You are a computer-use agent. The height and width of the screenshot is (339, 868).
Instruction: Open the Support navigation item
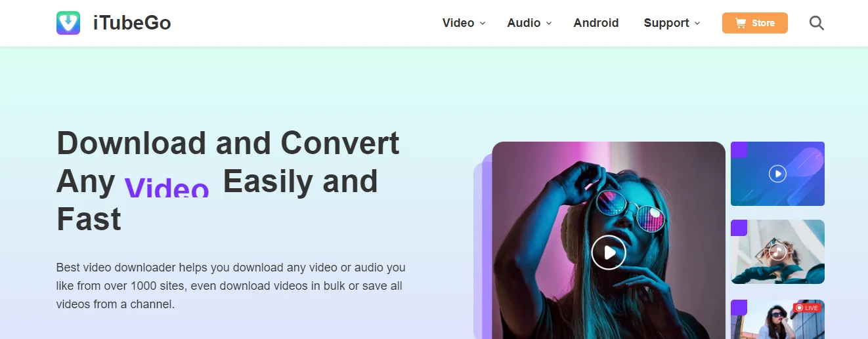(x=666, y=23)
